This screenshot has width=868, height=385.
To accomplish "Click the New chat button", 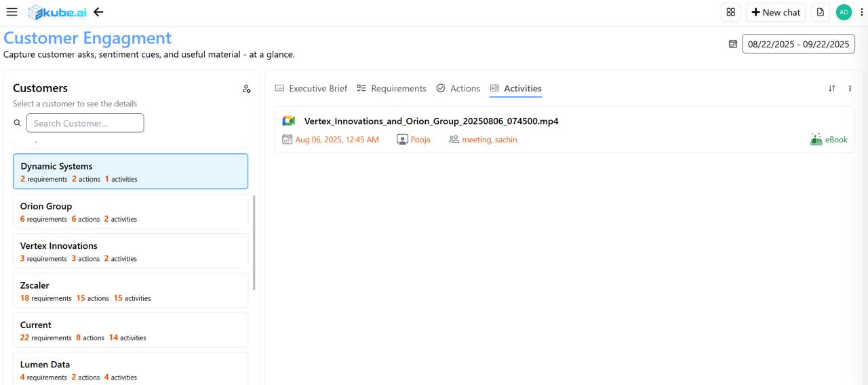I will pyautogui.click(x=775, y=12).
